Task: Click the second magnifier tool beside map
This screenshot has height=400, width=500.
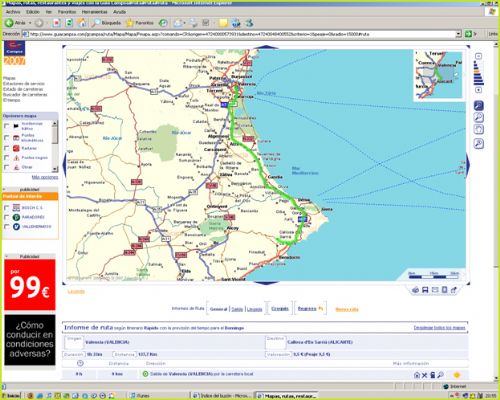Action: coord(479,118)
